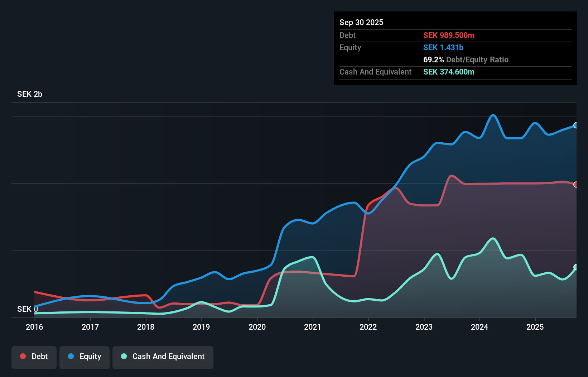The width and height of the screenshot is (588, 377).
Task: Select the teal Cash endpoint marker at chart edge
Action: (576, 267)
